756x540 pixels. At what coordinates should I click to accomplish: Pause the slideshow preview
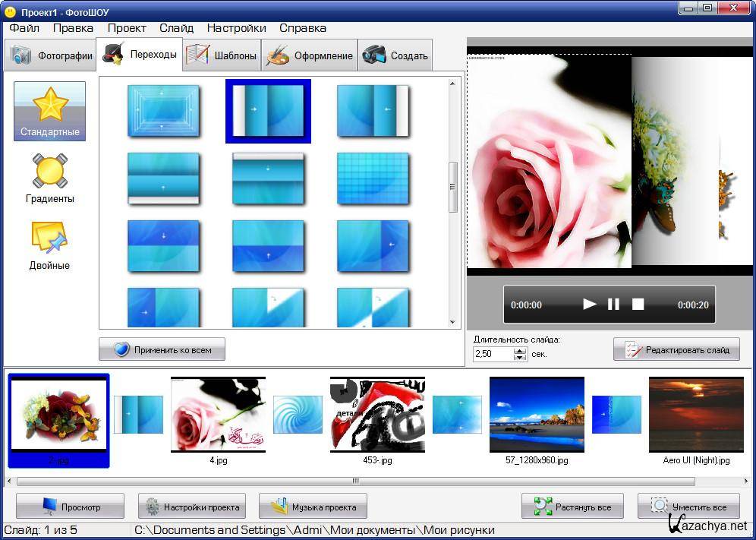[613, 305]
